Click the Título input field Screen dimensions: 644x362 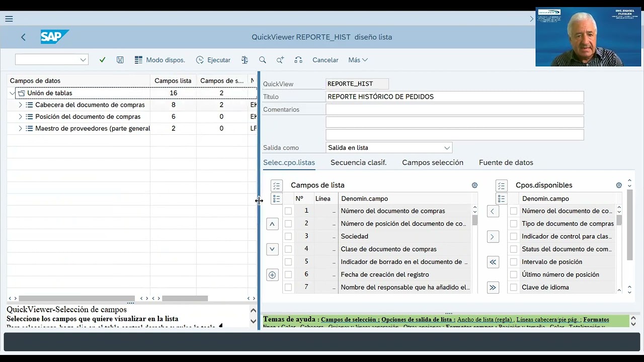455,97
